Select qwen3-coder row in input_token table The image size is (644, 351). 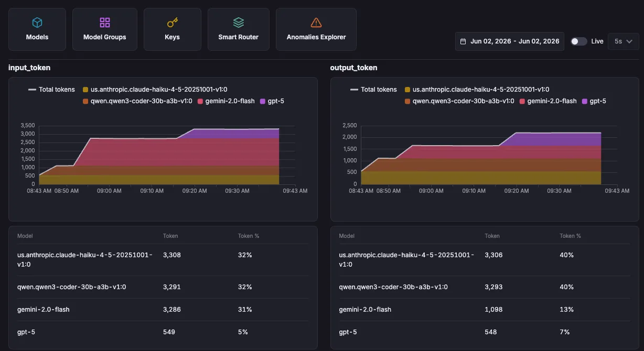click(163, 287)
